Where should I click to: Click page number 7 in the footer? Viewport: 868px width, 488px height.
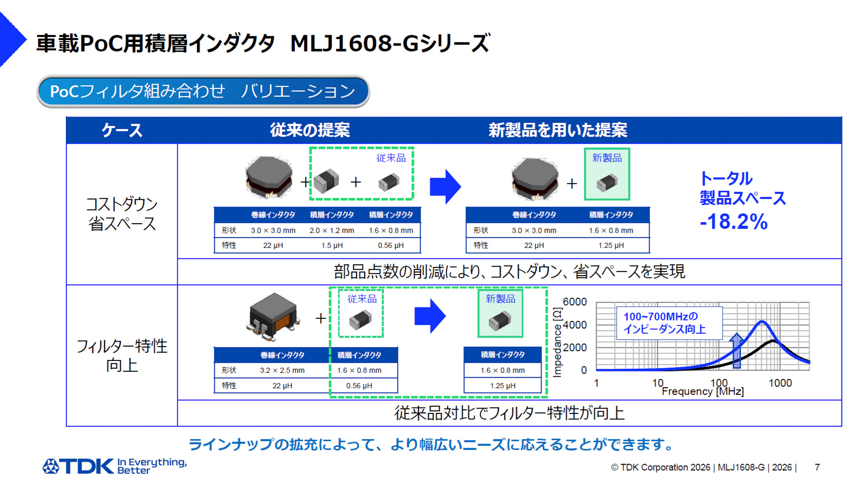click(x=817, y=468)
